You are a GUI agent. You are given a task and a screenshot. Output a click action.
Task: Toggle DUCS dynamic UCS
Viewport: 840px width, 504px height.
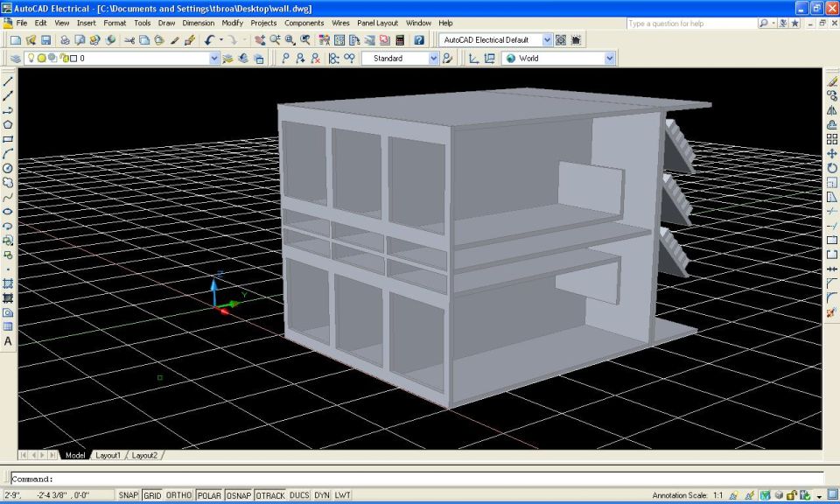299,495
